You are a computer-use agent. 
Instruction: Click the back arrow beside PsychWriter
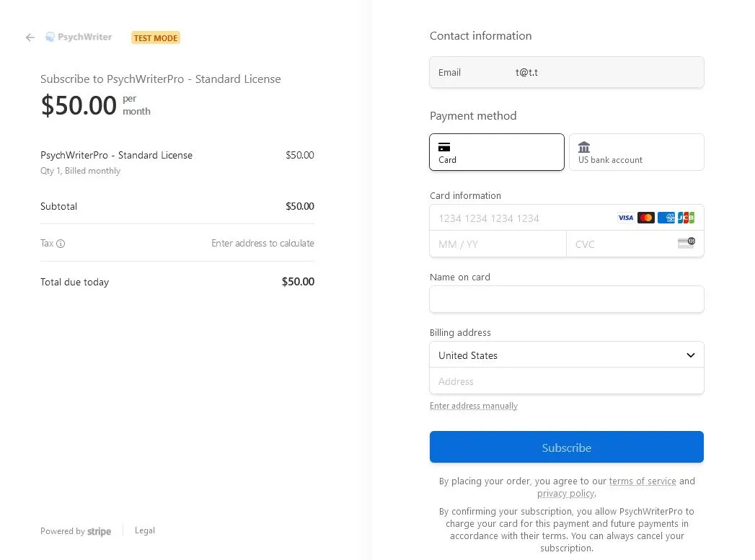point(30,37)
